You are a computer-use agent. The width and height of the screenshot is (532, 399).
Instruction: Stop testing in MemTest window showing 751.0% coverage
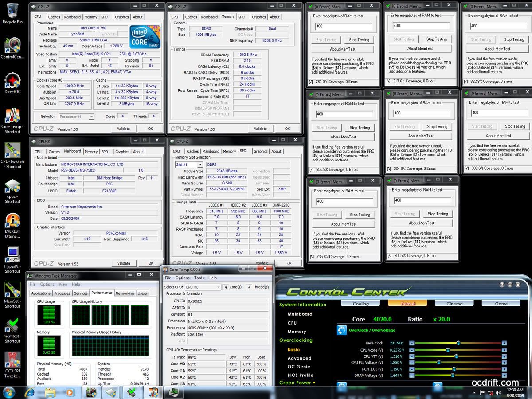(x=359, y=40)
